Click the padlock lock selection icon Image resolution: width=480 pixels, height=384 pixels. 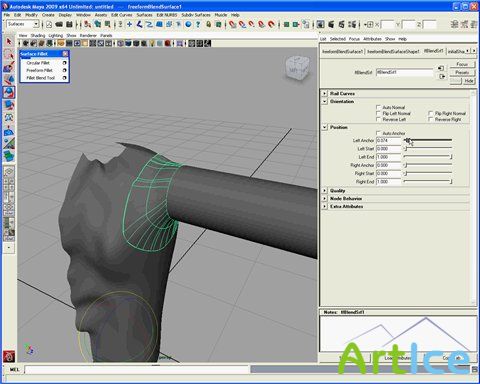coord(209,24)
